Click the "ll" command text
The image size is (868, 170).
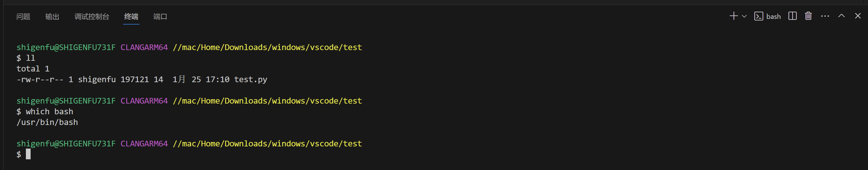[x=30, y=58]
